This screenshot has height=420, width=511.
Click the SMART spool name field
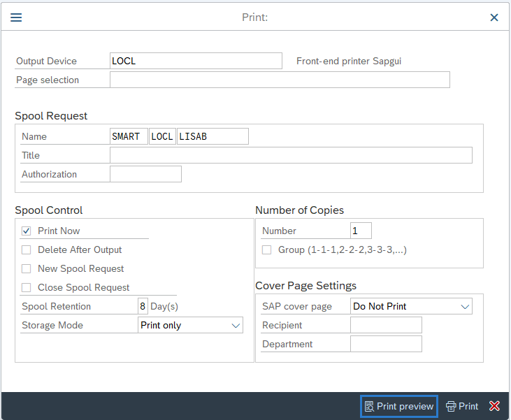pyautogui.click(x=129, y=136)
